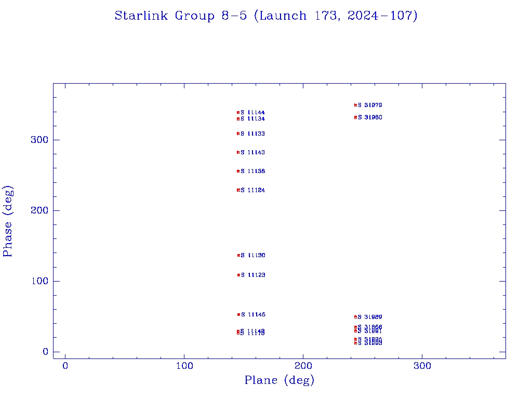532x399 pixels.
Task: Click the '200' tick on Phase axis
Action: (x=39, y=210)
